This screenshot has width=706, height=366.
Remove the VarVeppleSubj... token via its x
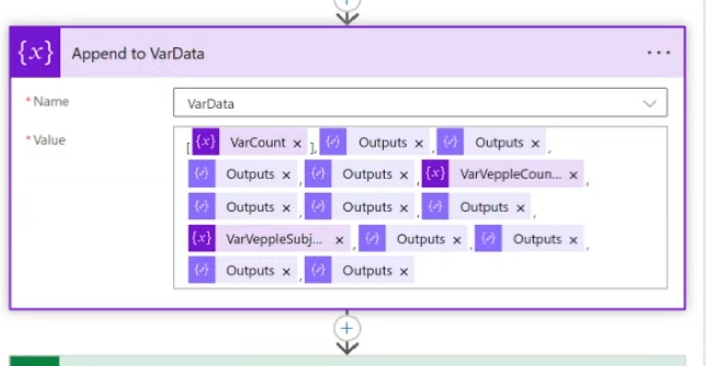(339, 240)
